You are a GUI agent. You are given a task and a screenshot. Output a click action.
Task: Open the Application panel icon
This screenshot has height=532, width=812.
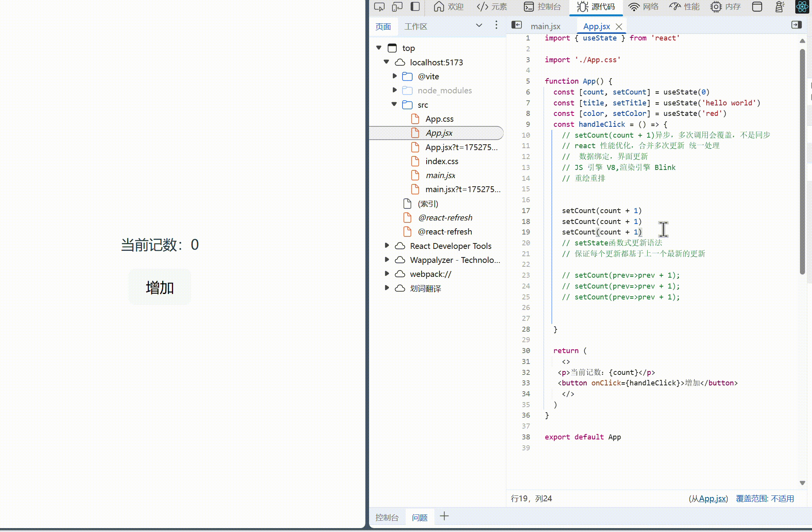pos(757,7)
